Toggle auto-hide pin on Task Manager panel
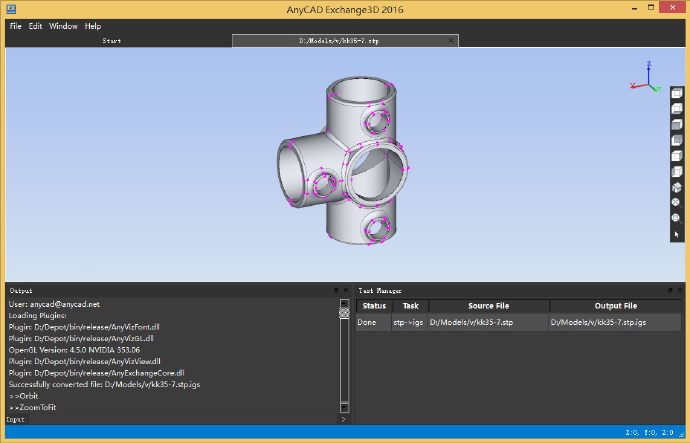 point(669,290)
